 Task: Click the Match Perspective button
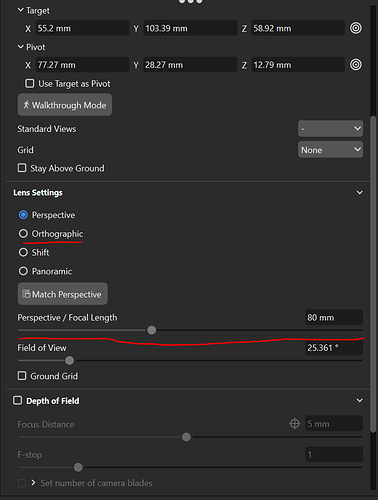(63, 294)
